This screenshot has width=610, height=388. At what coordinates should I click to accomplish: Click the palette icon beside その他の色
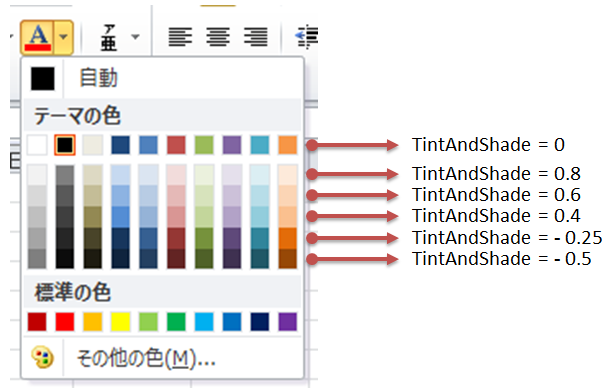pyautogui.click(x=42, y=358)
